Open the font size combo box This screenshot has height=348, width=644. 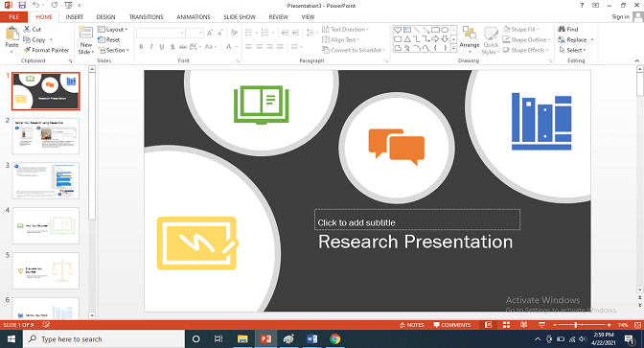coord(195,33)
